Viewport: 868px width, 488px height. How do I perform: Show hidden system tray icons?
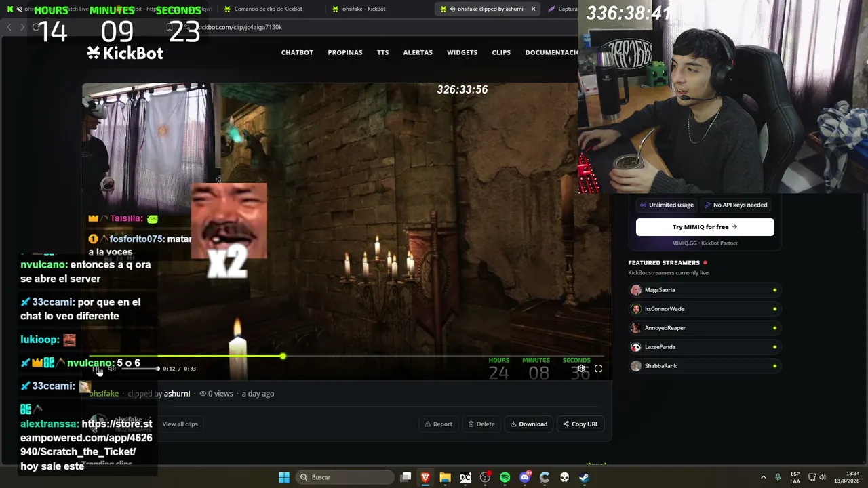pyautogui.click(x=763, y=477)
